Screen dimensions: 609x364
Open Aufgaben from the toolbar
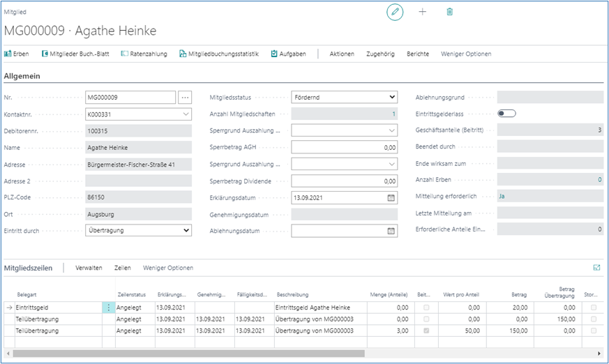coord(288,54)
